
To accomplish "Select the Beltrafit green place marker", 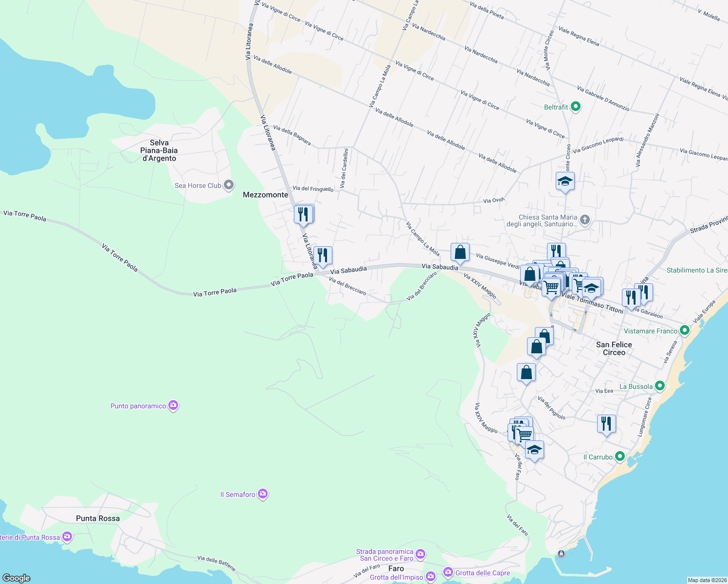I will tap(575, 106).
